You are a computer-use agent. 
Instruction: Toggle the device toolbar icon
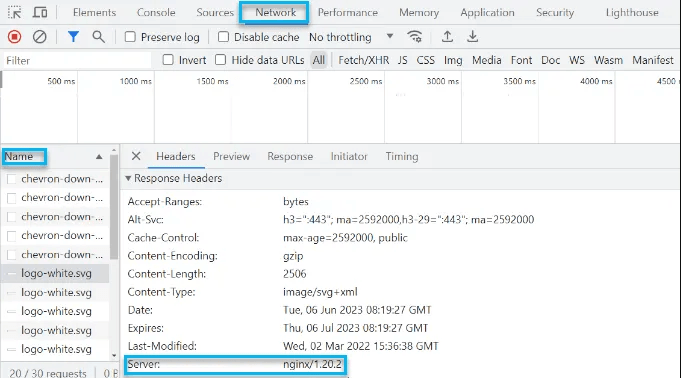[40, 13]
